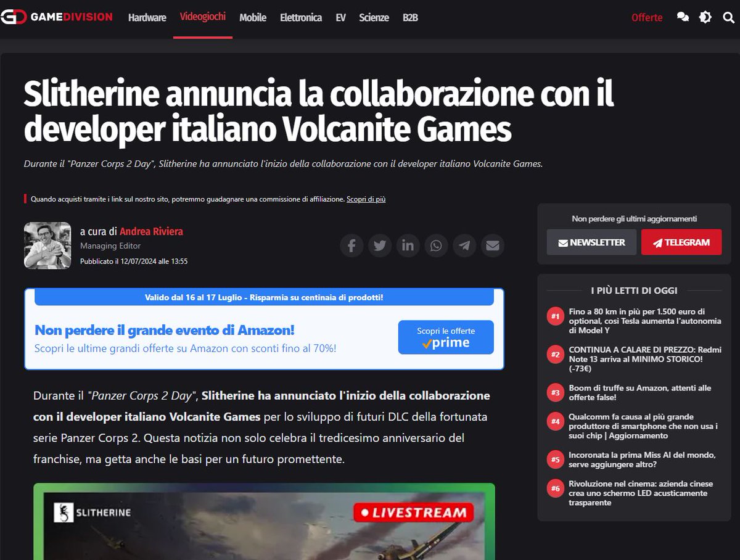740x560 pixels.
Task: Click the publication date text
Action: coord(134,261)
